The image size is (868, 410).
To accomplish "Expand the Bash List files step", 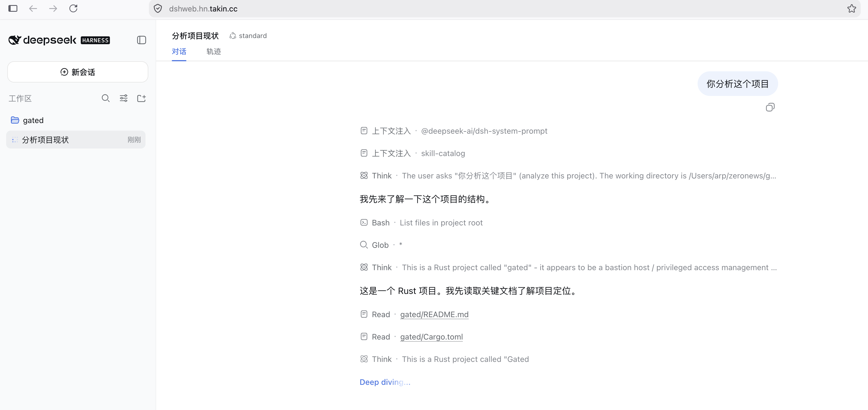I will pyautogui.click(x=421, y=223).
